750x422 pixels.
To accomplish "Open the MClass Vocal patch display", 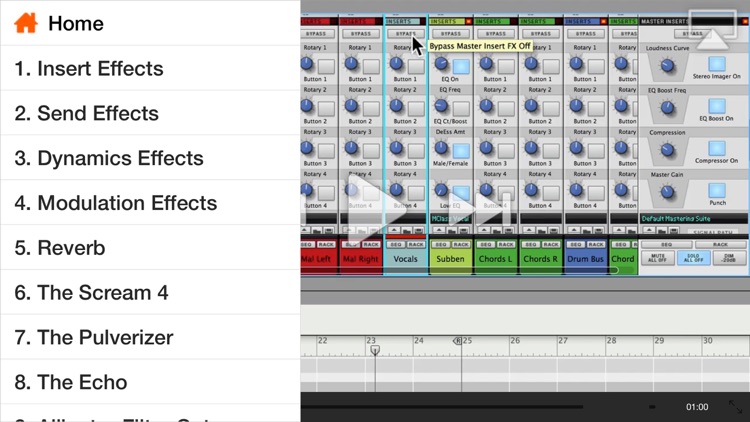I will tap(451, 219).
